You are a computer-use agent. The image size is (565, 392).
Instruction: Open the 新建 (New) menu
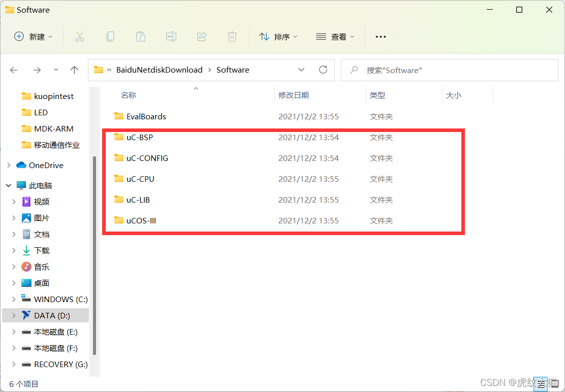[x=33, y=37]
